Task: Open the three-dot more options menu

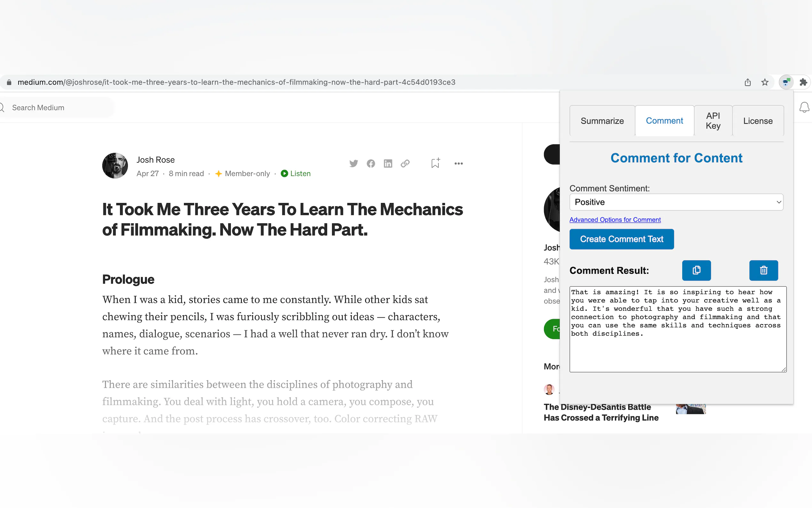Action: [x=458, y=163]
